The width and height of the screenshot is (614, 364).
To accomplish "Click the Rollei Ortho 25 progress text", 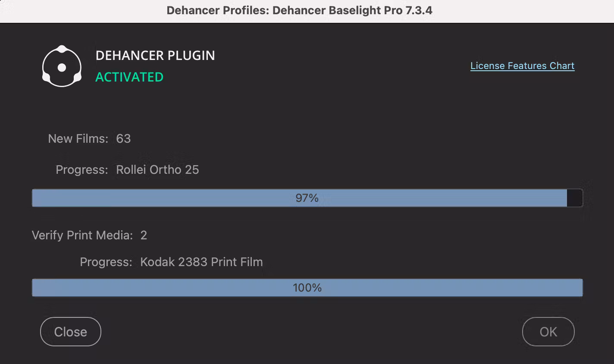I will pos(157,169).
